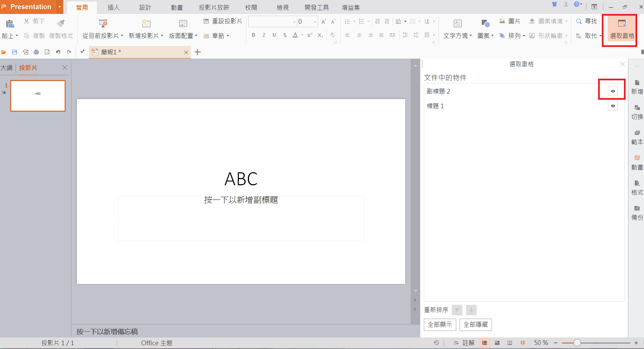Viewport: 644px width, 349px height.
Task: Click the Shapes (圖案) icon
Action: (485, 23)
